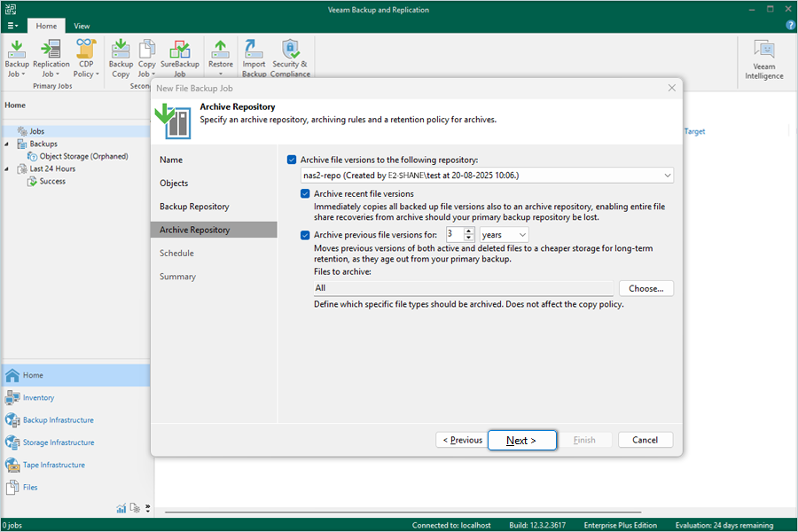Click the retention value field showing 3
798x532 pixels.
click(455, 234)
